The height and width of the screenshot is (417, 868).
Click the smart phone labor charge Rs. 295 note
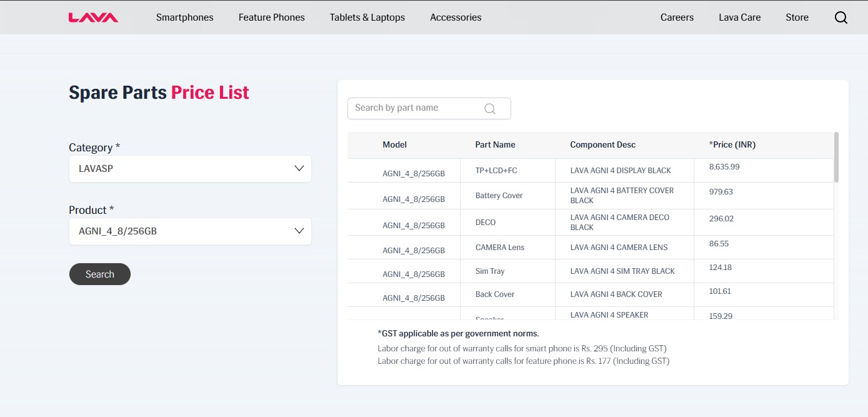[522, 348]
